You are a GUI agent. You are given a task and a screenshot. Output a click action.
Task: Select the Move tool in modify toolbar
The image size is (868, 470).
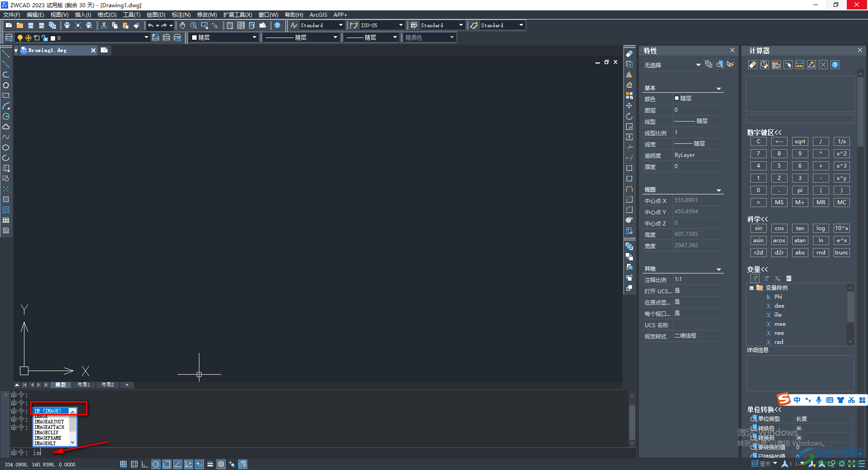click(x=629, y=106)
